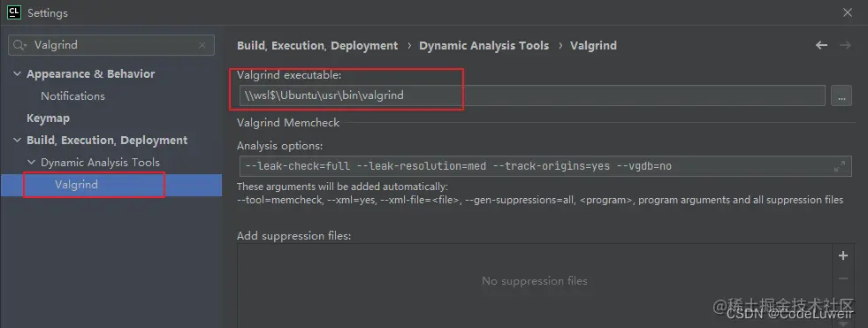Add a suppression file with plus icon

pos(843,256)
